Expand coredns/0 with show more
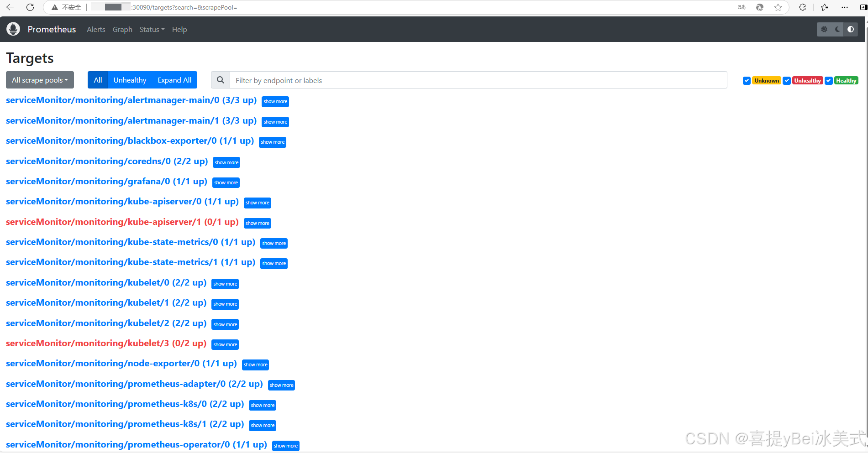The image size is (868, 453). pos(226,162)
